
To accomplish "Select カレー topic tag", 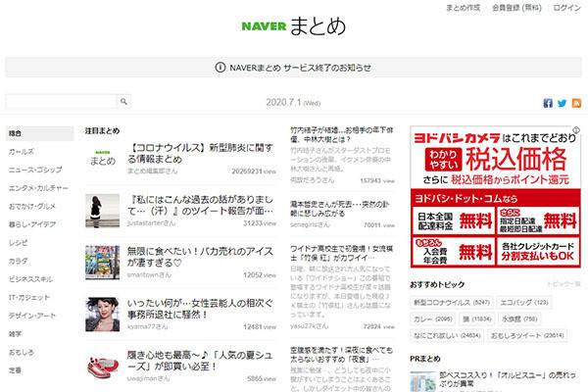I will 433,319.
